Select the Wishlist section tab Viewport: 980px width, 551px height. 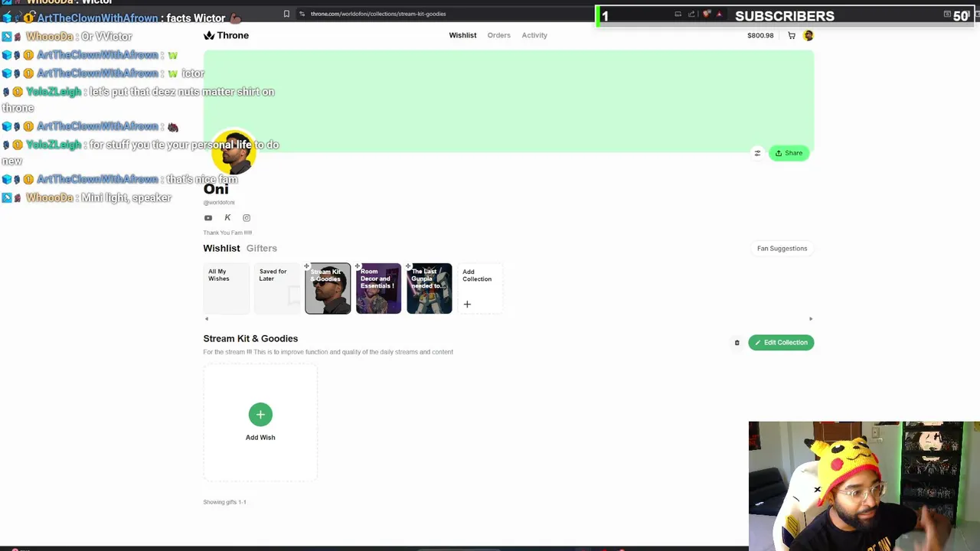coord(221,248)
